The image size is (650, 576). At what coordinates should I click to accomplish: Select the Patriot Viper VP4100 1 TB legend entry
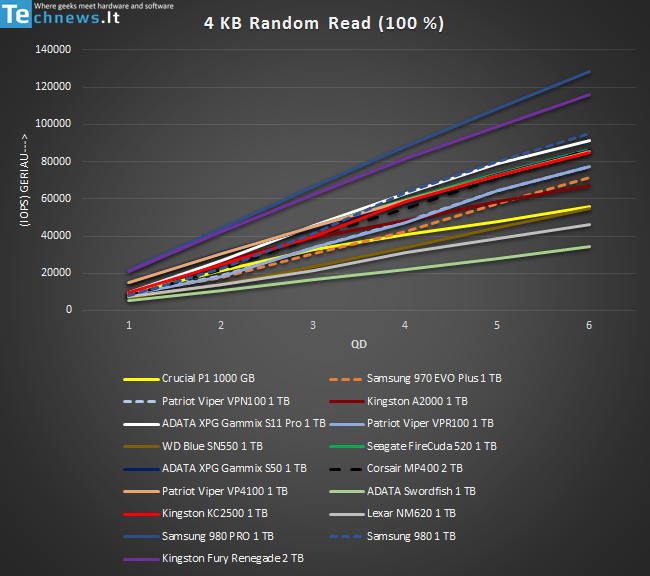click(206, 491)
